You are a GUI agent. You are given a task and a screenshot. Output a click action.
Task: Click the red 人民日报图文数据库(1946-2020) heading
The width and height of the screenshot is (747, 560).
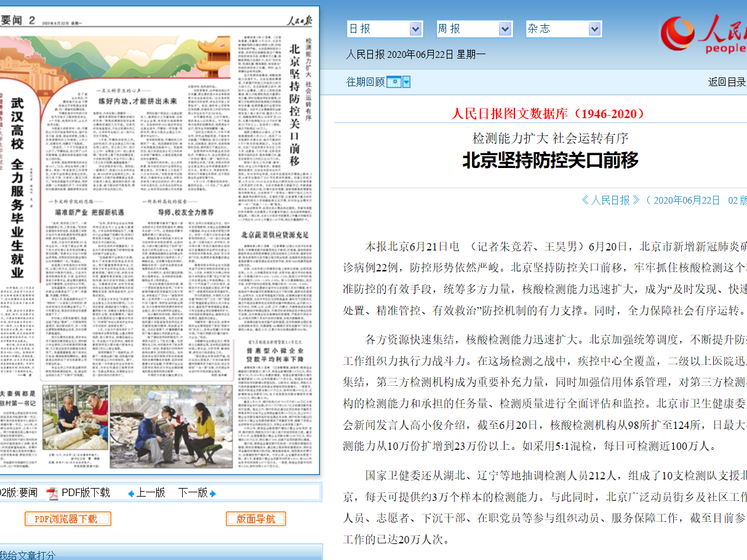548,114
